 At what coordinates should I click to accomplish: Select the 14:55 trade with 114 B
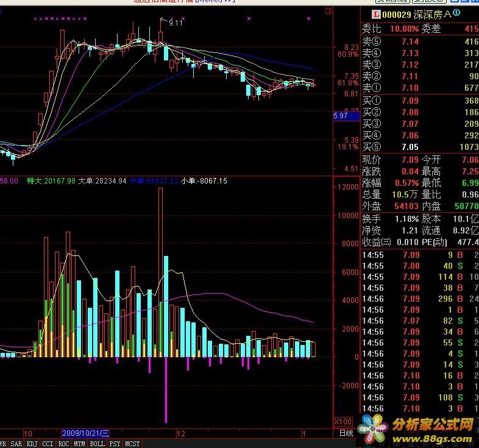(420, 277)
